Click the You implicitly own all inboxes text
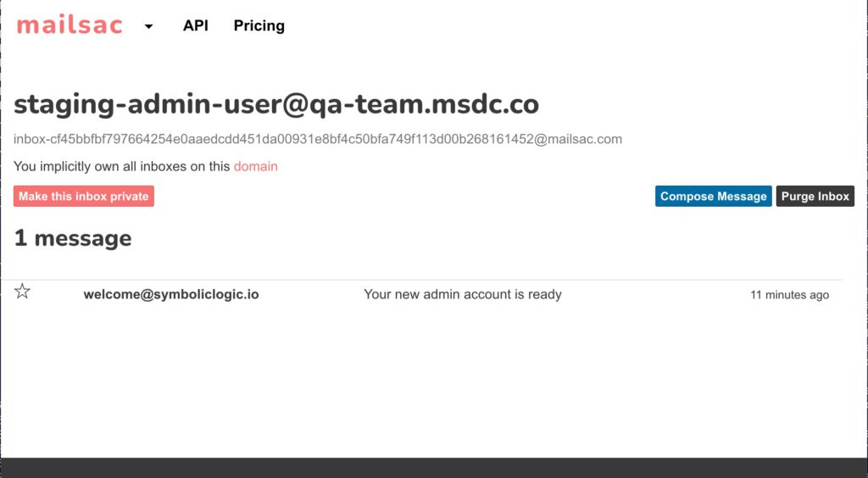The image size is (868, 478). pyautogui.click(x=122, y=166)
